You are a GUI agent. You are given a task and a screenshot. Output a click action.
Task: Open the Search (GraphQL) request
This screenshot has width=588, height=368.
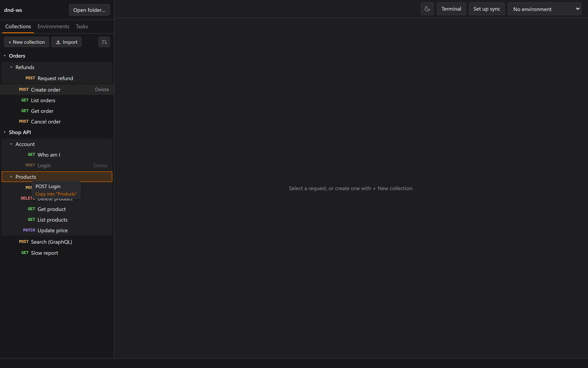pos(57,242)
